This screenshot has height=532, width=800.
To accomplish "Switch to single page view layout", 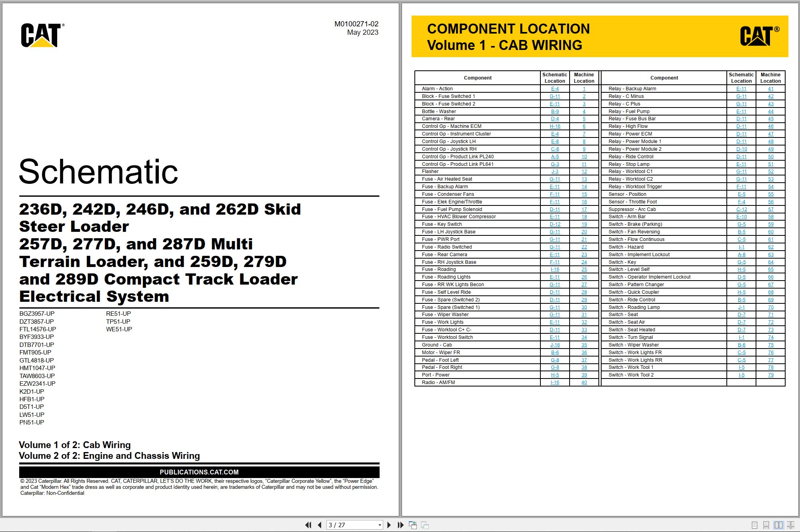I will 755,525.
